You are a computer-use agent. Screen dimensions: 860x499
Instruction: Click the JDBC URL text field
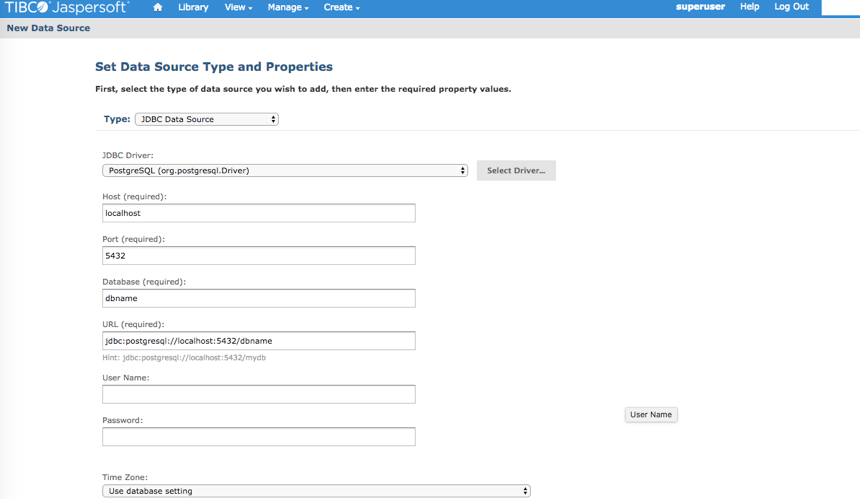point(258,341)
